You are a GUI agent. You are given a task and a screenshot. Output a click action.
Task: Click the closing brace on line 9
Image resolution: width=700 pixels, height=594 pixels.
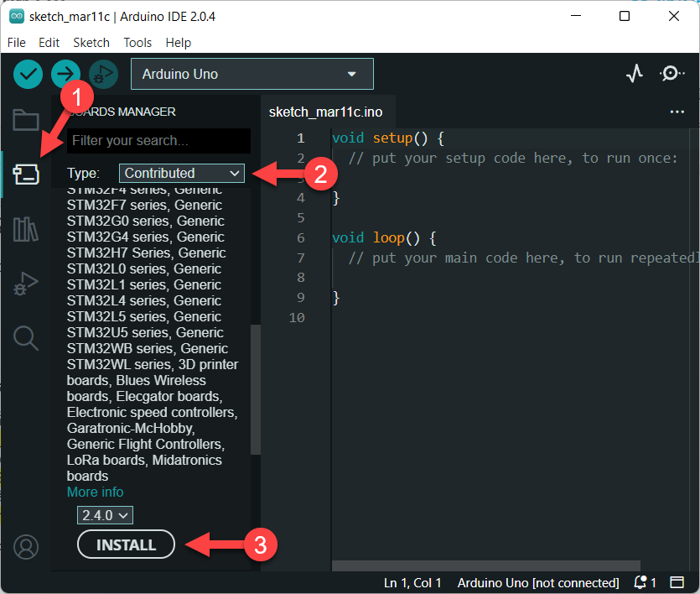pos(336,298)
